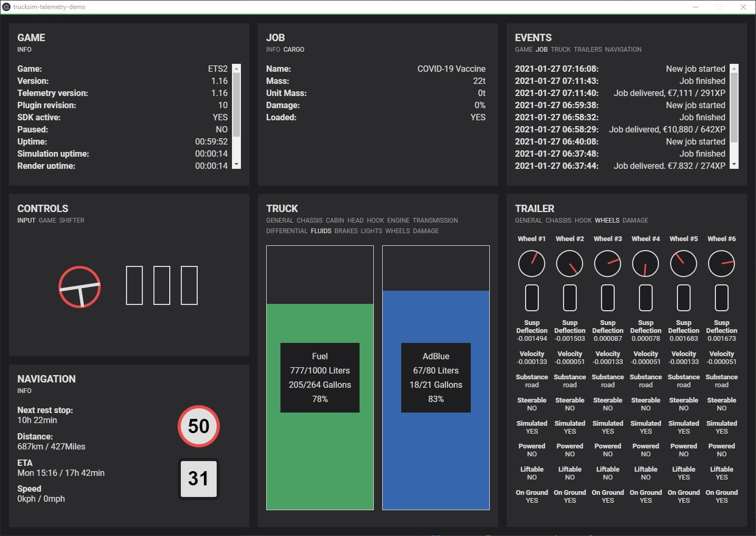This screenshot has width=756, height=536.
Task: Click the Fuel level green bar
Action: tap(320, 407)
